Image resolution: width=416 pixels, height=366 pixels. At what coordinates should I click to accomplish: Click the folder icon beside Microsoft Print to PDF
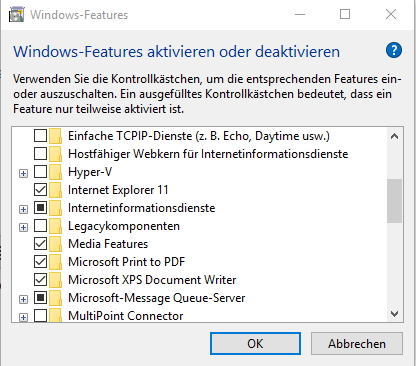coord(55,262)
